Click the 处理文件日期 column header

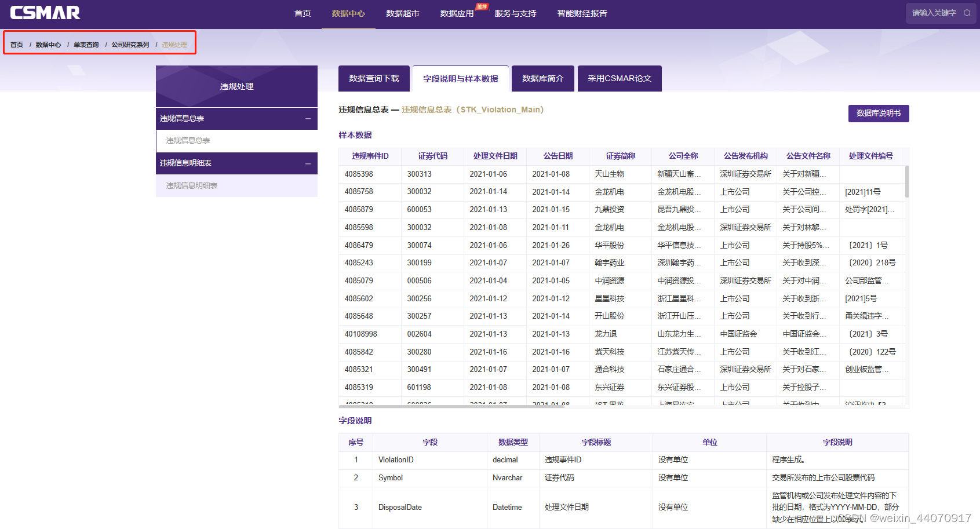pos(496,156)
